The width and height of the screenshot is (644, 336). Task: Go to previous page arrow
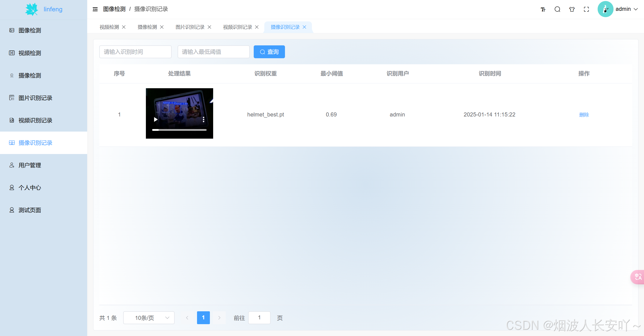tap(187, 318)
